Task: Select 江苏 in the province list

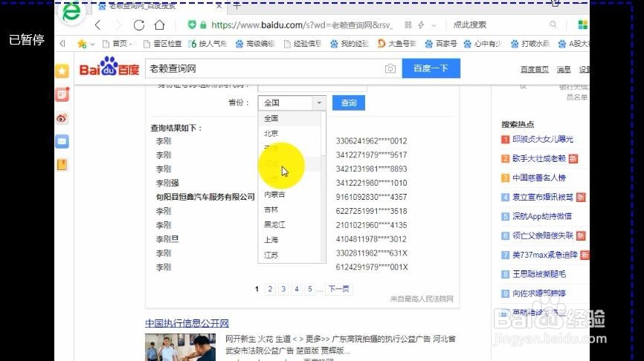Action: (x=271, y=256)
